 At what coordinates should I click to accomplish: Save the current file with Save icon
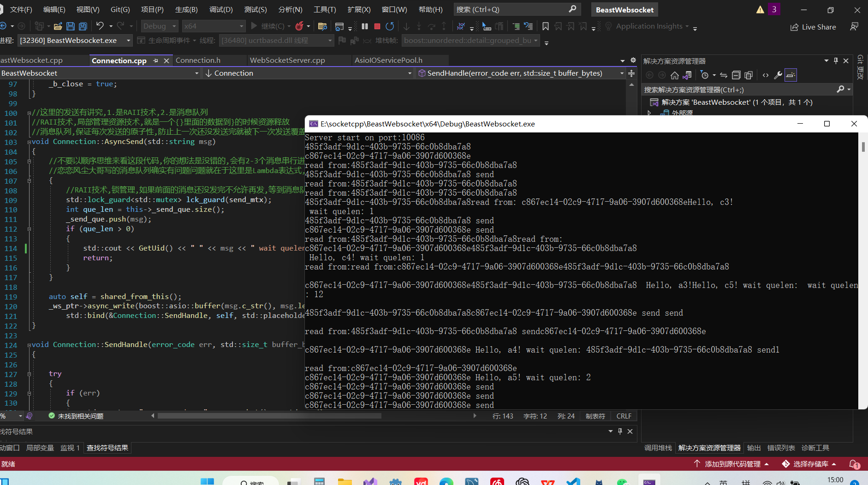[71, 26]
